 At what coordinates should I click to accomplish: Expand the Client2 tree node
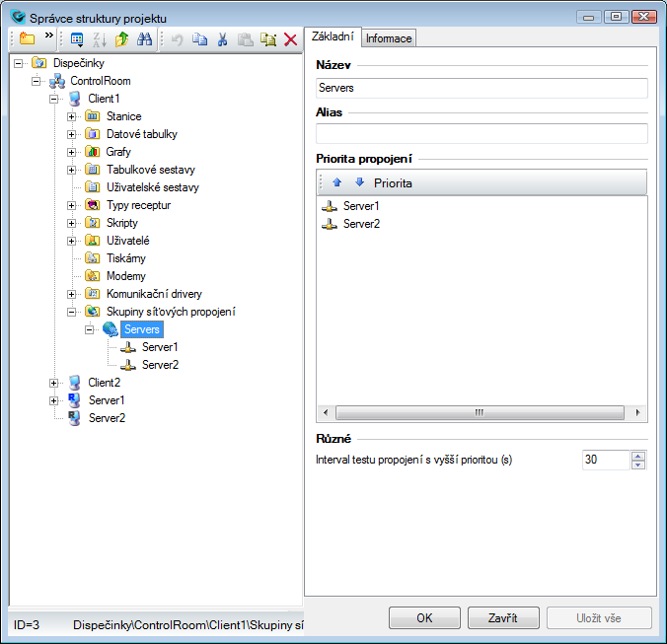click(x=54, y=383)
